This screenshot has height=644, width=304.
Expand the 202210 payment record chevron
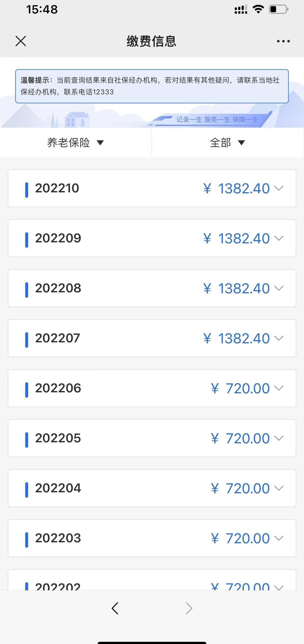tap(279, 188)
